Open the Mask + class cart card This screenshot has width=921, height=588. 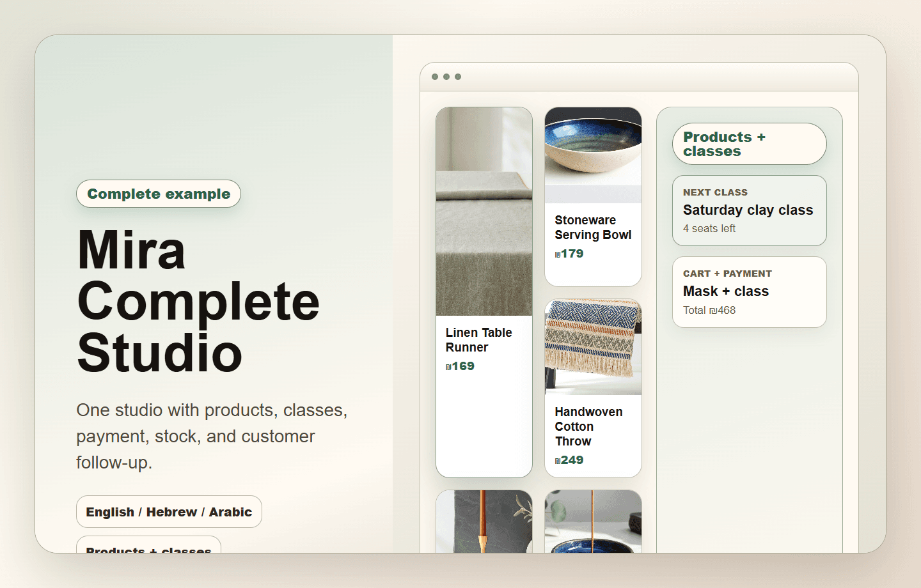coord(750,292)
